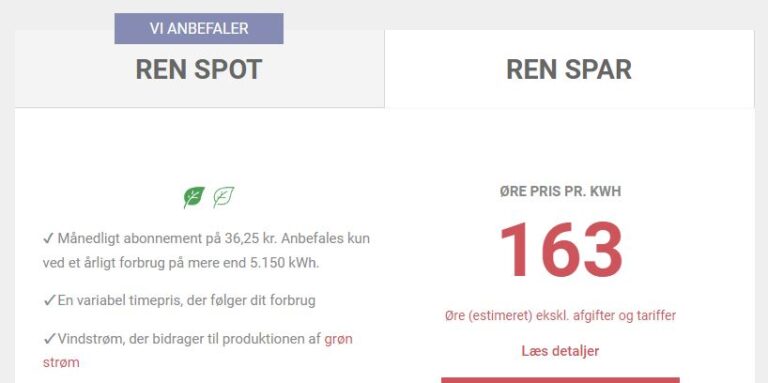Click the 5.150 kWh consumption text
This screenshot has height=383, width=768.
(x=285, y=263)
